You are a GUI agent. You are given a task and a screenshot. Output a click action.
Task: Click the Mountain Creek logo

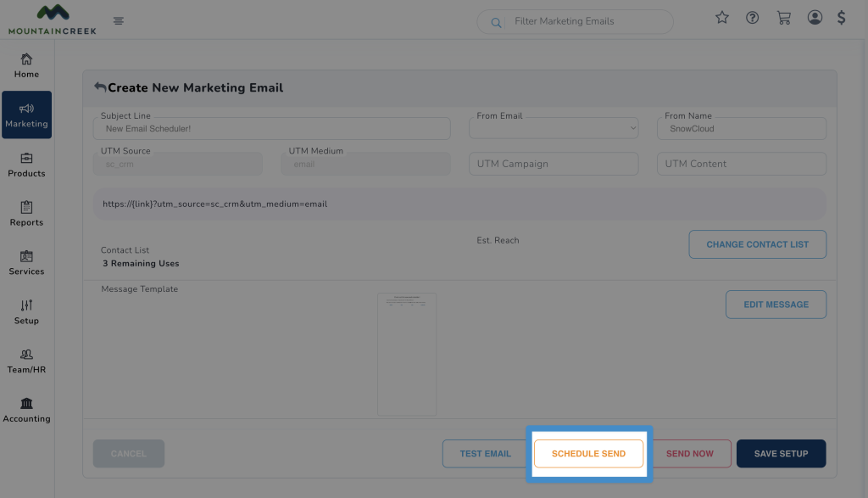52,20
